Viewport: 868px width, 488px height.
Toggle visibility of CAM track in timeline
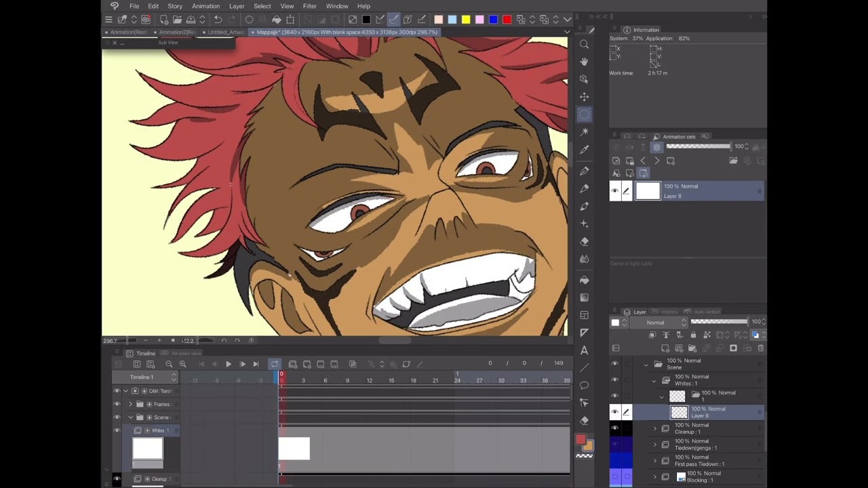116,391
